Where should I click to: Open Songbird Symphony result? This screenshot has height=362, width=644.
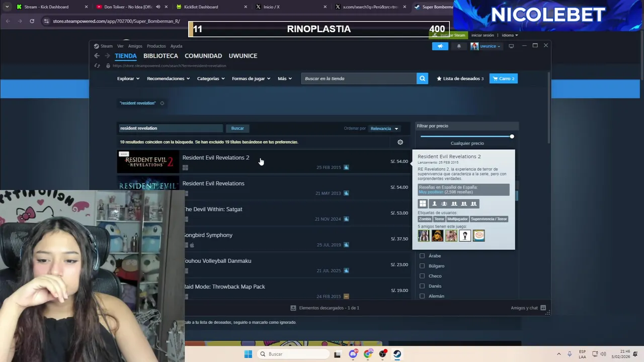(x=297, y=239)
